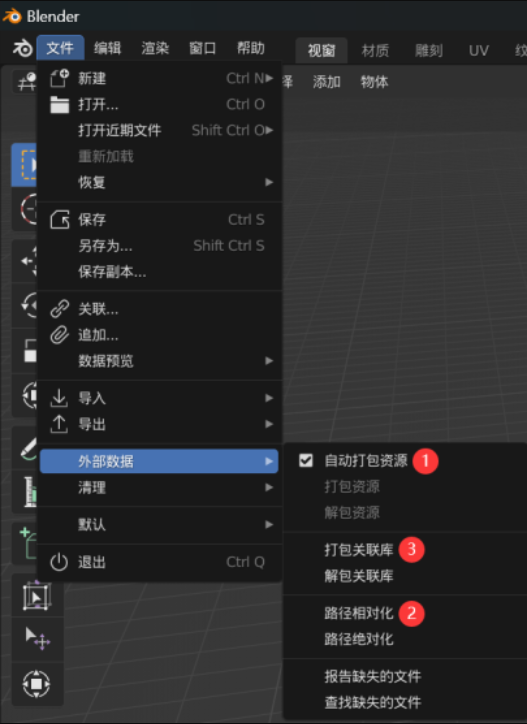Click 路径相对化 menu entry
The width and height of the screenshot is (527, 724).
pos(358,613)
